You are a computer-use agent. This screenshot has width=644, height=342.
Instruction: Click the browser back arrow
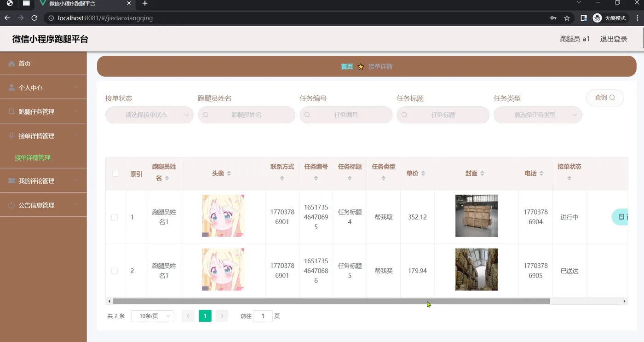(7, 18)
